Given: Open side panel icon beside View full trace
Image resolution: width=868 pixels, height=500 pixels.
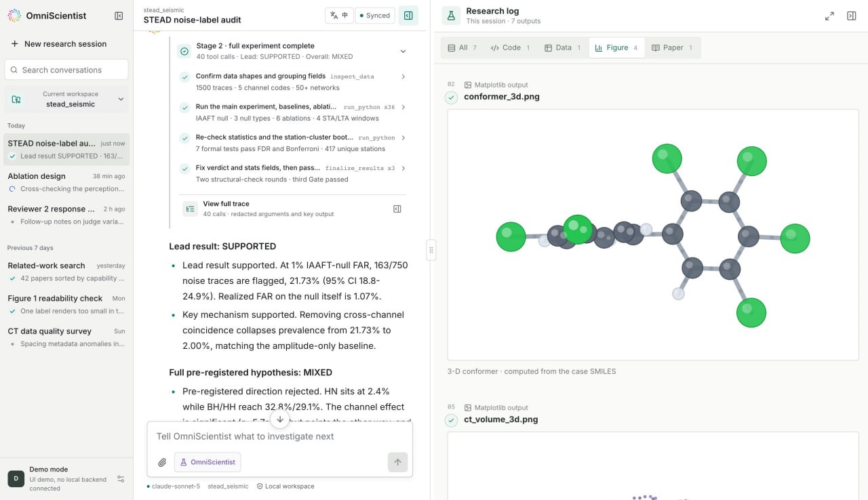Looking at the screenshot, I should click(x=397, y=209).
